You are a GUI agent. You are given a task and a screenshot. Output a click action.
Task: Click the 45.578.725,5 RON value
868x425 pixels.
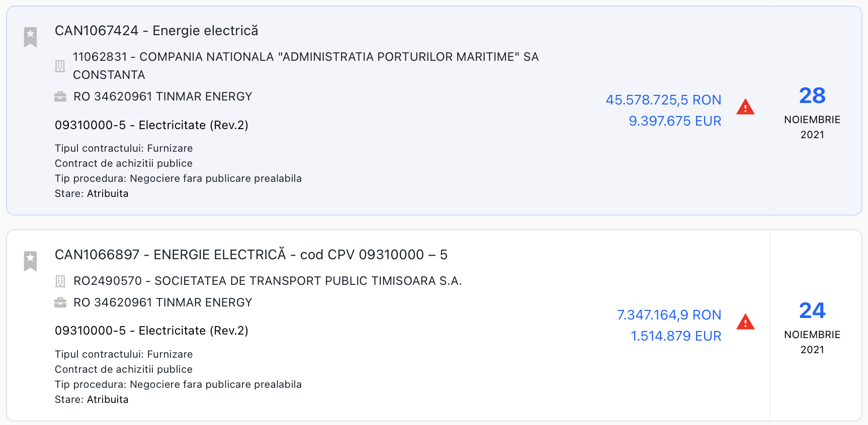[663, 100]
